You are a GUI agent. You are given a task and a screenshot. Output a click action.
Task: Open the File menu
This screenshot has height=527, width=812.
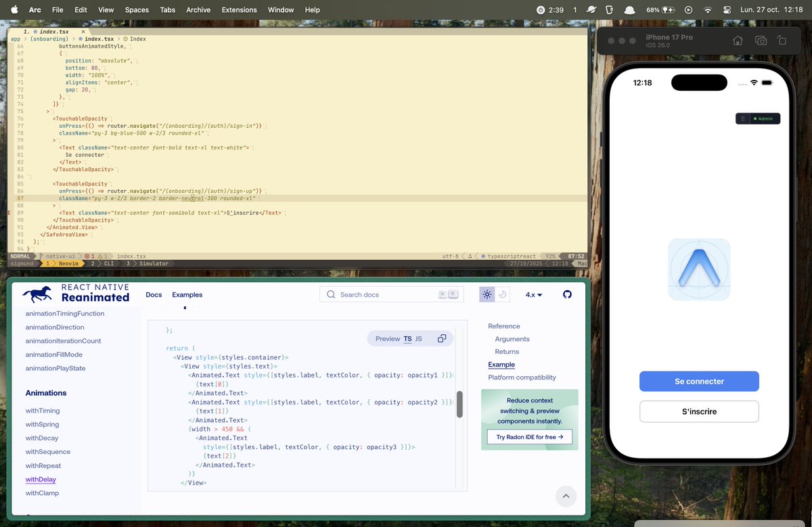[x=58, y=10]
